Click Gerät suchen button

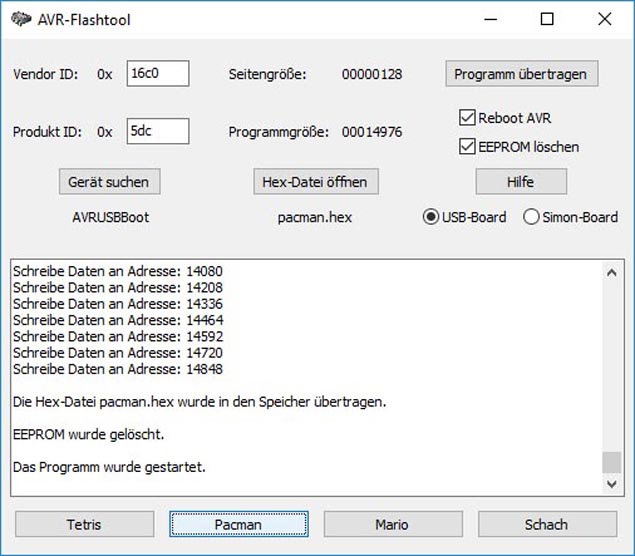109,181
